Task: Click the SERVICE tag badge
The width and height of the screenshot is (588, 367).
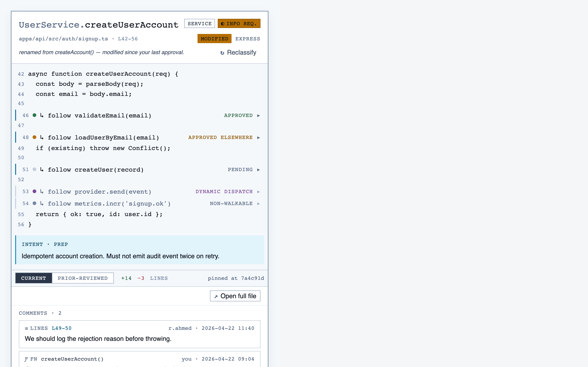Action: point(199,24)
